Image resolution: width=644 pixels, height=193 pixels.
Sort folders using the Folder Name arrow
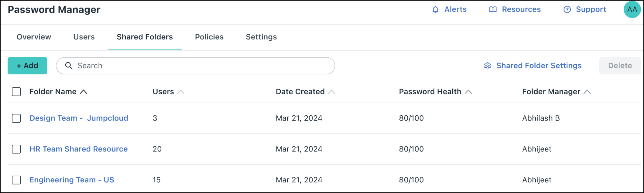84,91
